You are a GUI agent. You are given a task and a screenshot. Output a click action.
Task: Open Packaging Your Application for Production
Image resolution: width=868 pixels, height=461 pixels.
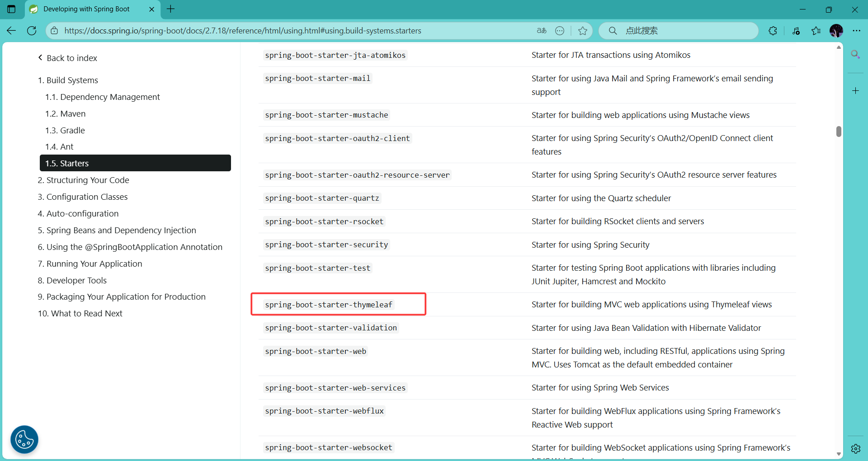[122, 296]
